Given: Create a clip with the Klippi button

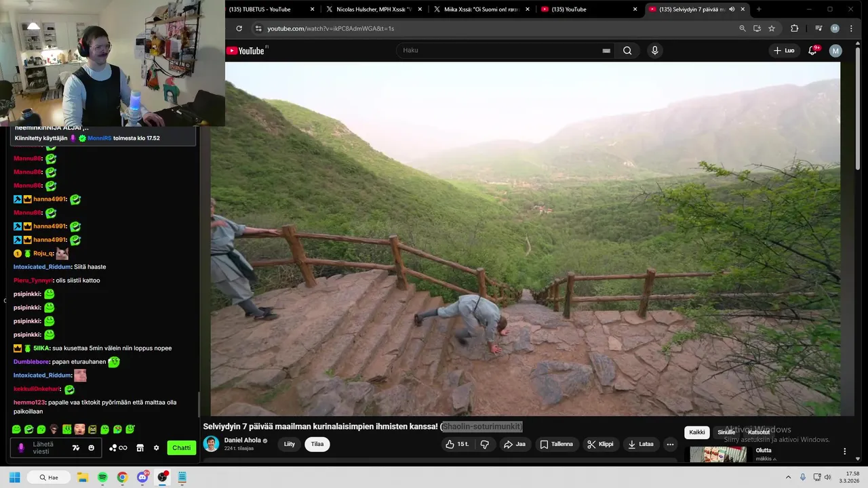Looking at the screenshot, I should [600, 445].
